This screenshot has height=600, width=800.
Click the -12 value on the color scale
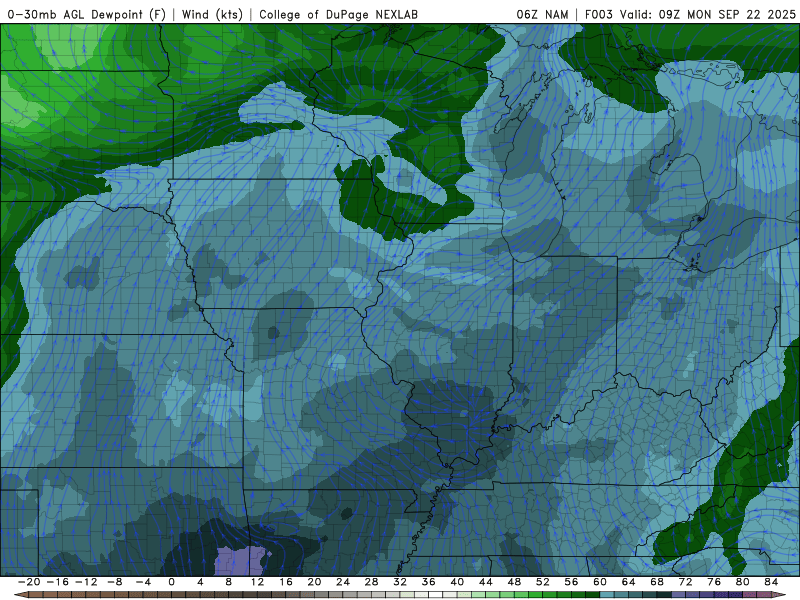[86, 582]
